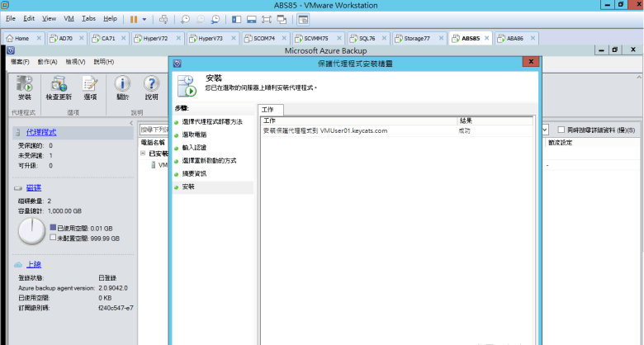
Task: Click the 磁碟 (Disk) link
Action: (x=34, y=188)
